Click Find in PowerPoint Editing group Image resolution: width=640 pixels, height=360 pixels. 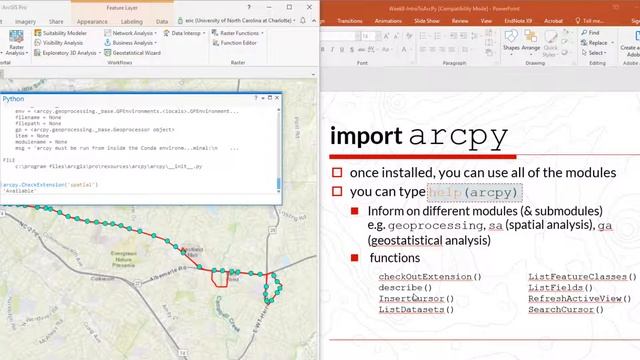pos(591,32)
